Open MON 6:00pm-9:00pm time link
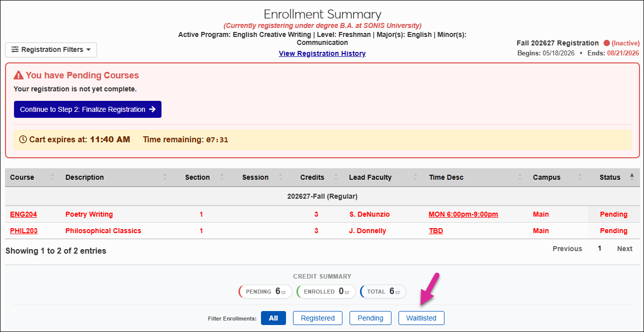Screen dimensions: 644x332 click(463, 214)
